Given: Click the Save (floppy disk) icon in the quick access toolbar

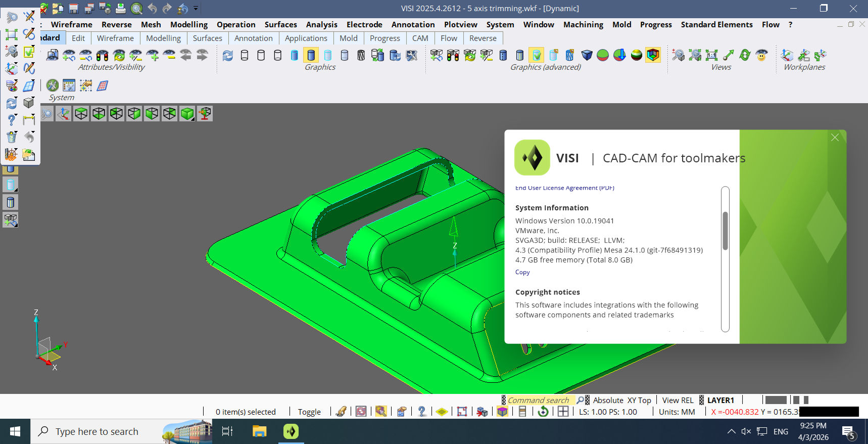Looking at the screenshot, I should 74,8.
